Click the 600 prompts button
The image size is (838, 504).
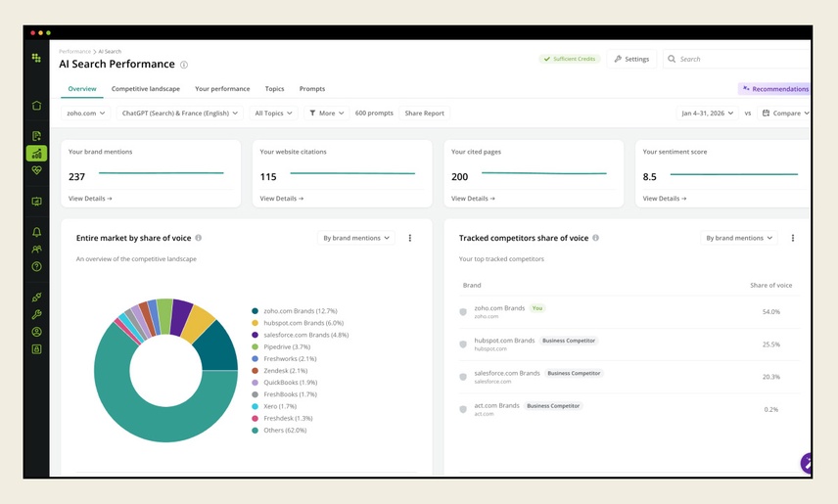pyautogui.click(x=374, y=114)
